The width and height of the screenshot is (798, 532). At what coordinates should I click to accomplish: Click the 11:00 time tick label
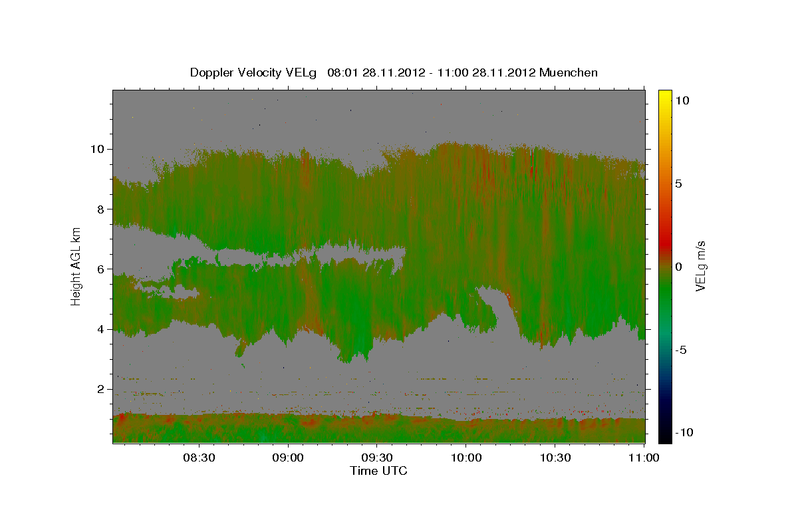[x=644, y=458]
